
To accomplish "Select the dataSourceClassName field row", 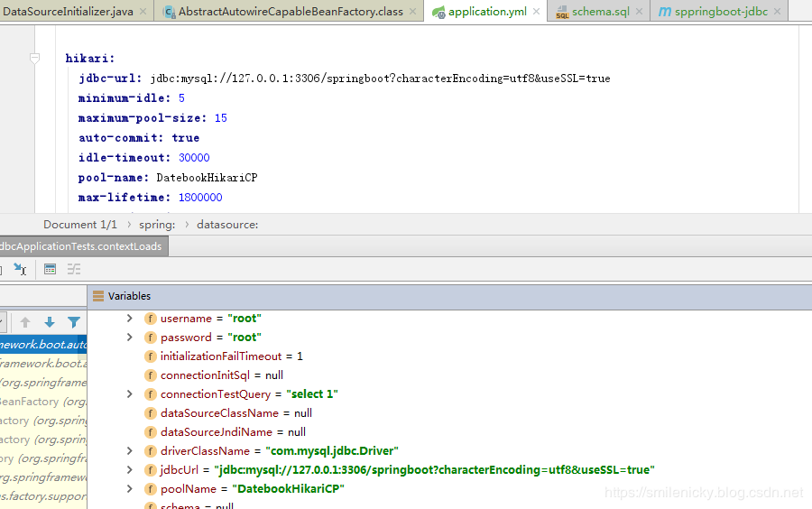I will tap(449, 413).
